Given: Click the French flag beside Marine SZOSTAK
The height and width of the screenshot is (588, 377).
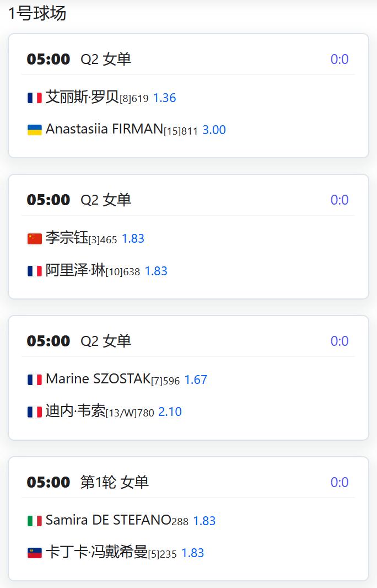Looking at the screenshot, I should (35, 379).
